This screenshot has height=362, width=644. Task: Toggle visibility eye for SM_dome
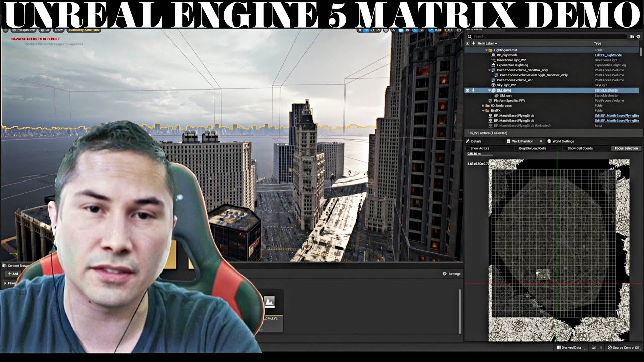point(467,90)
